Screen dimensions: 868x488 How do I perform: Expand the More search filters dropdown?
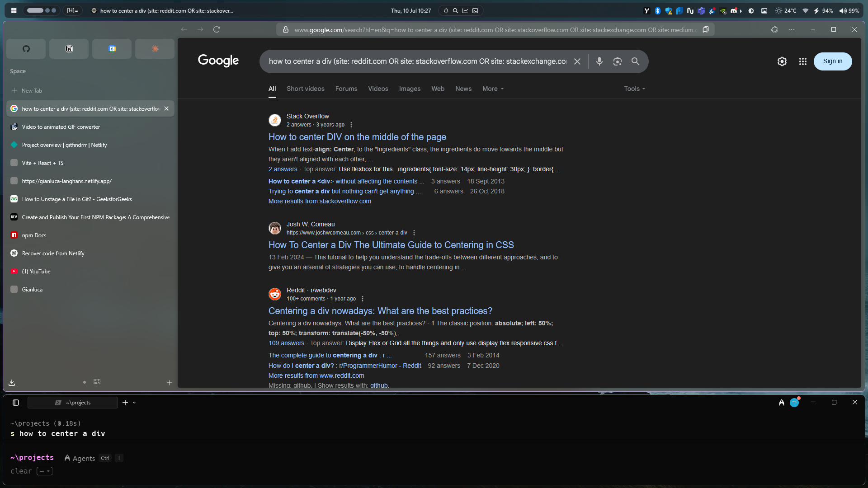[493, 89]
